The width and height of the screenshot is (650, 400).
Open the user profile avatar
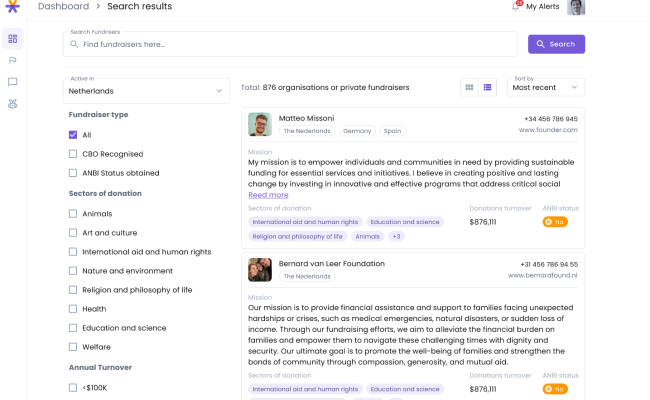point(576,7)
